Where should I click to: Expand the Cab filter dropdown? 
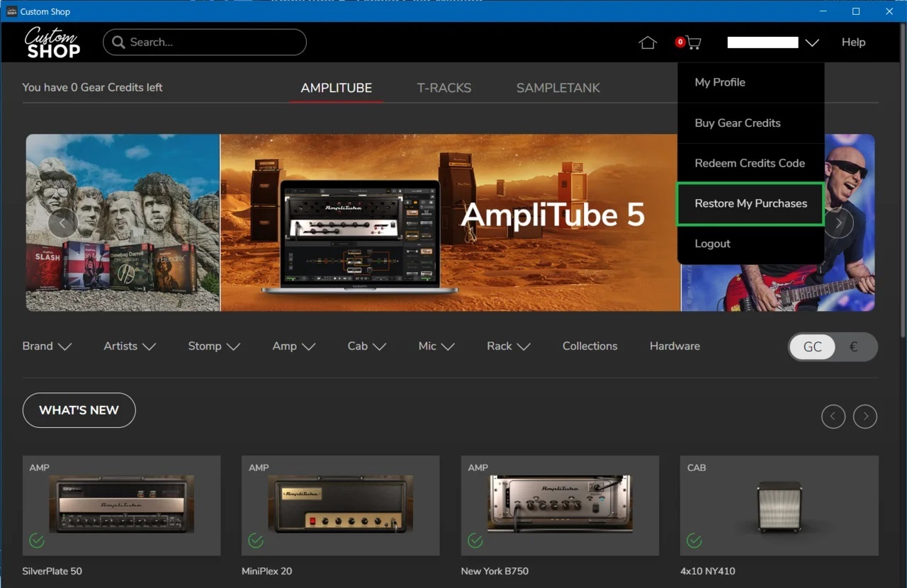[366, 346]
